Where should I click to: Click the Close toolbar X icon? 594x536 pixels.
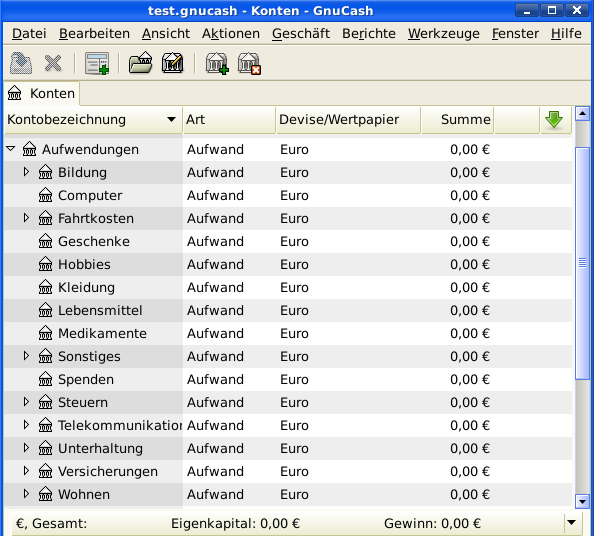click(53, 63)
